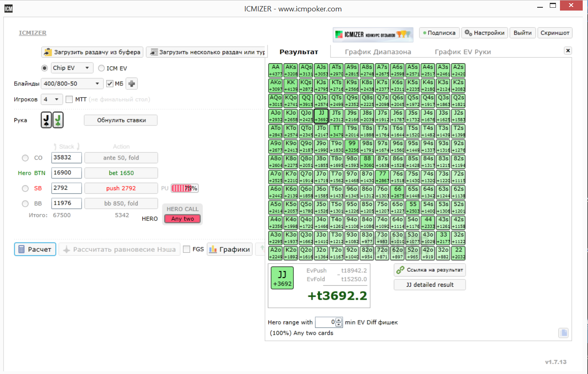Click the bb 850, fold action button
This screenshot has height=374, width=588.
click(x=121, y=203)
